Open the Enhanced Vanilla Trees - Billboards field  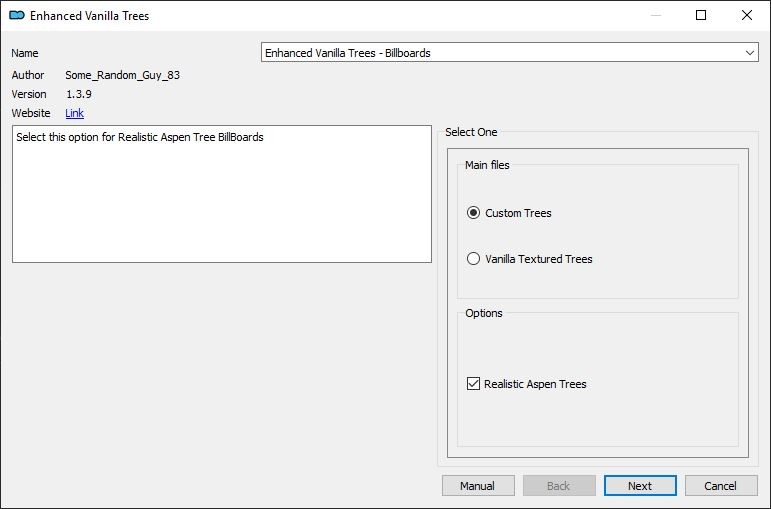510,53
